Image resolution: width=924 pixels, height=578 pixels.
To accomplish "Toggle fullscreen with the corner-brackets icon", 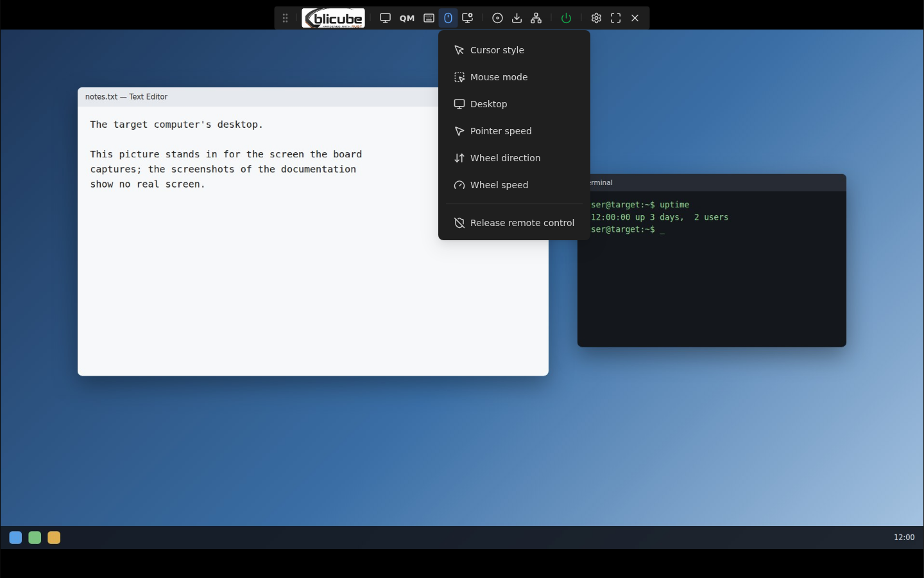I will (615, 18).
